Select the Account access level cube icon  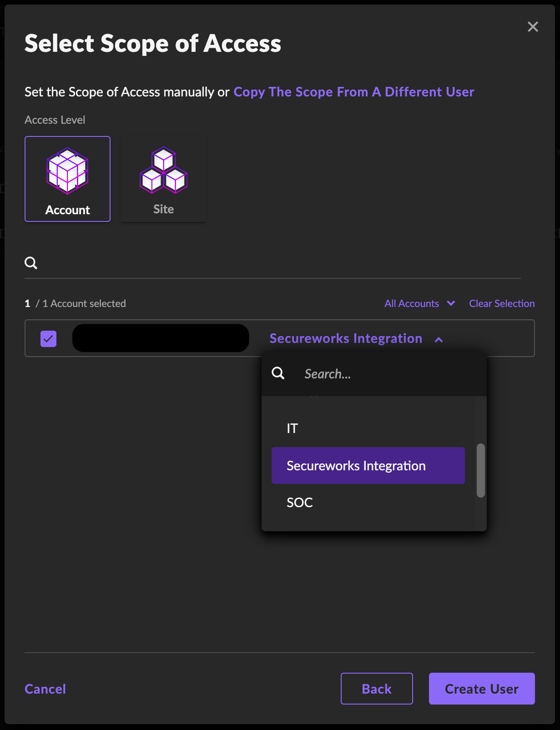[x=67, y=171]
